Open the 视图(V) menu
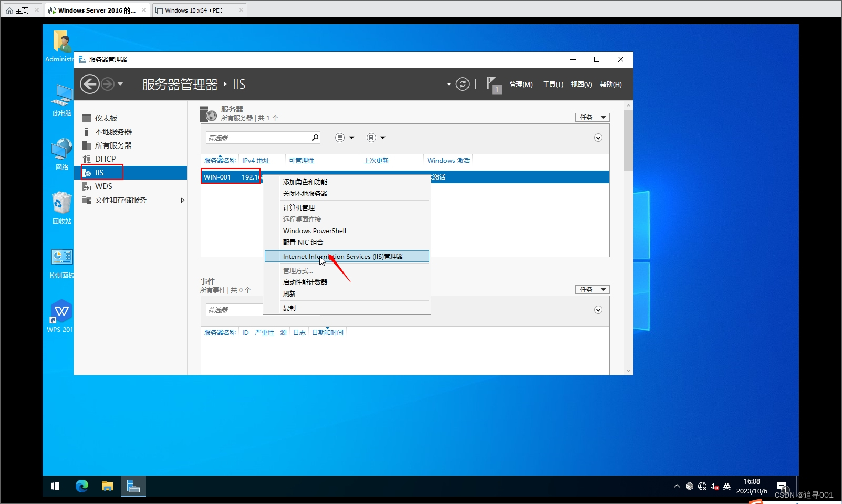The height and width of the screenshot is (504, 842). (581, 85)
